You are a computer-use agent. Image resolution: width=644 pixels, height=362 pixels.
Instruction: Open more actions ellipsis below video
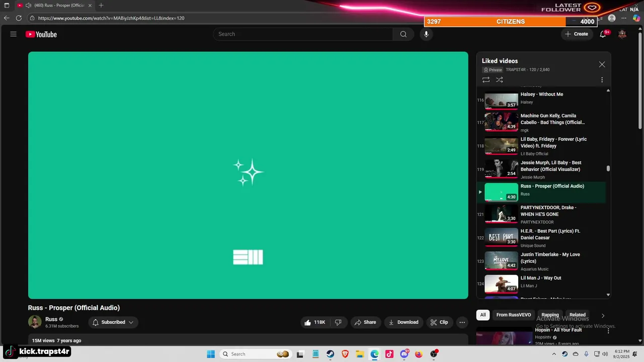click(462, 322)
